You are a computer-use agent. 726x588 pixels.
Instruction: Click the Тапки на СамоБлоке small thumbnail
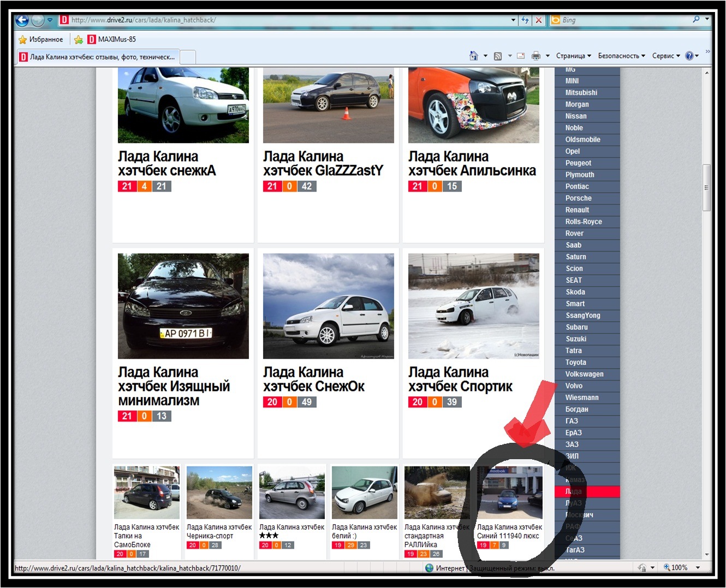coord(147,492)
